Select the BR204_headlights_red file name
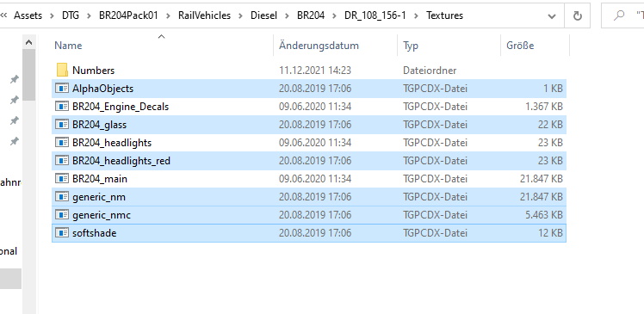 click(x=121, y=161)
